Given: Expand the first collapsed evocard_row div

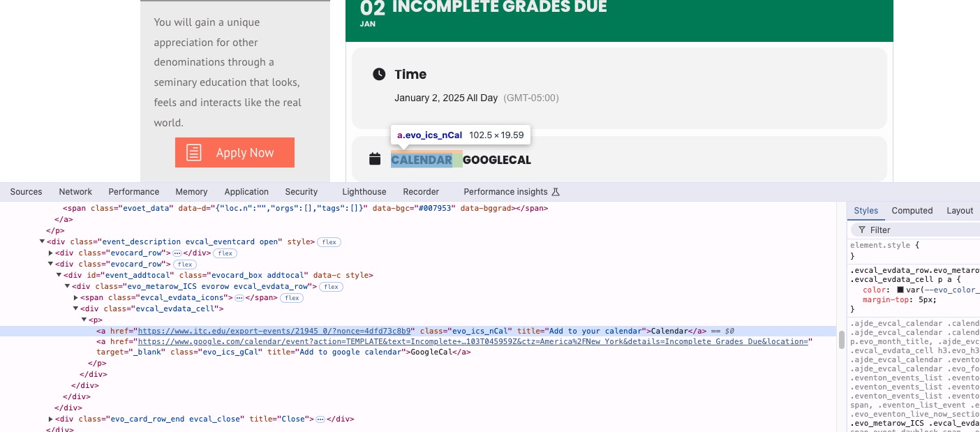Looking at the screenshot, I should 51,253.
